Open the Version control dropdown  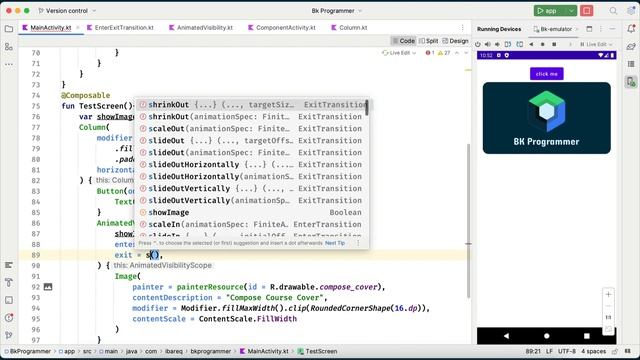67,11
